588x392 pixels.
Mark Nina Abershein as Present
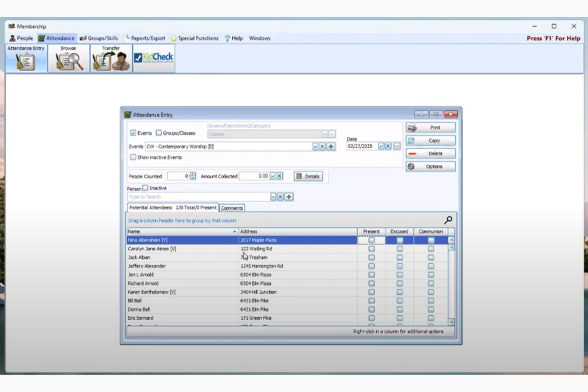(x=371, y=240)
